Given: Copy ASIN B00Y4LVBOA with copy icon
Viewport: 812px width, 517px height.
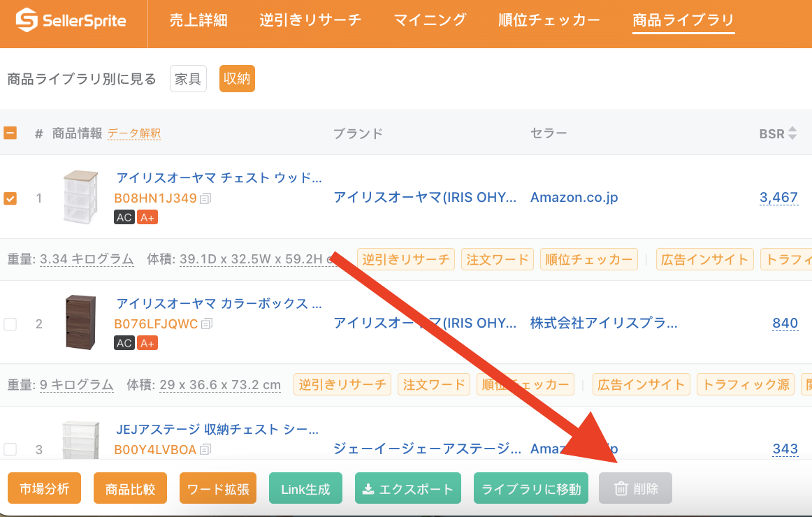Looking at the screenshot, I should 205,450.
